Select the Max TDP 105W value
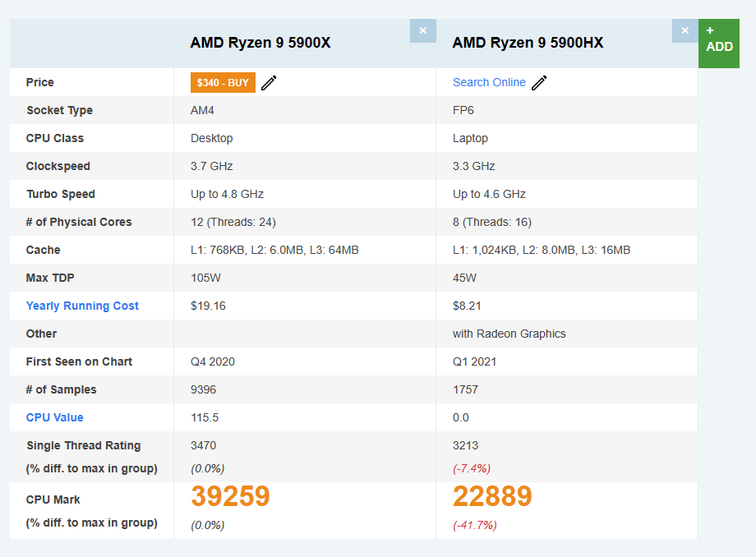The image size is (756, 557). [206, 278]
